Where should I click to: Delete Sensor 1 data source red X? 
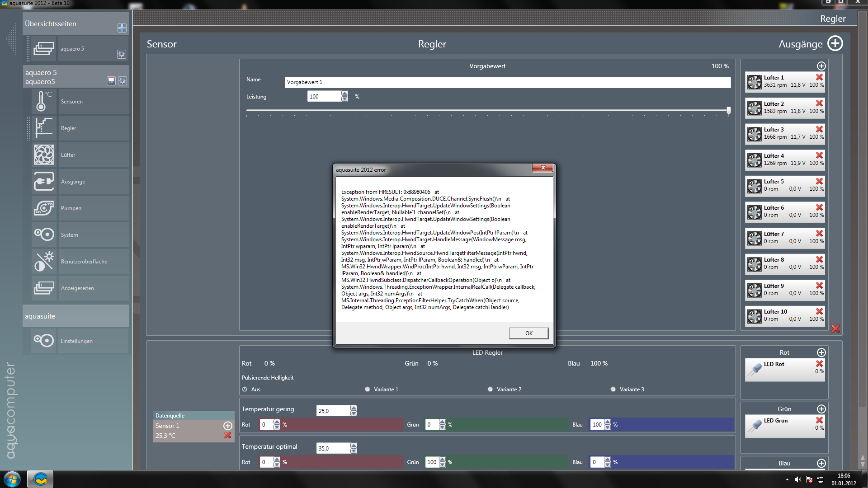tap(227, 435)
